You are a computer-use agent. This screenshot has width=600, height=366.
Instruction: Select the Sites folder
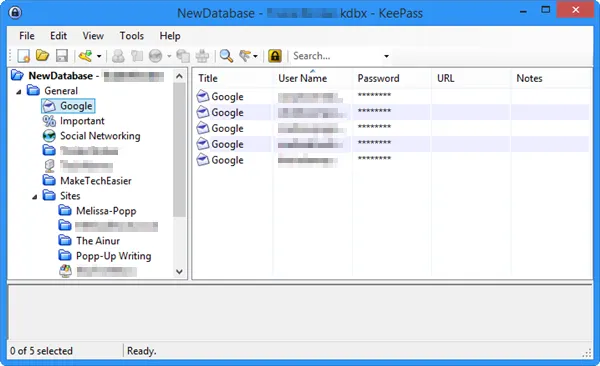point(70,196)
